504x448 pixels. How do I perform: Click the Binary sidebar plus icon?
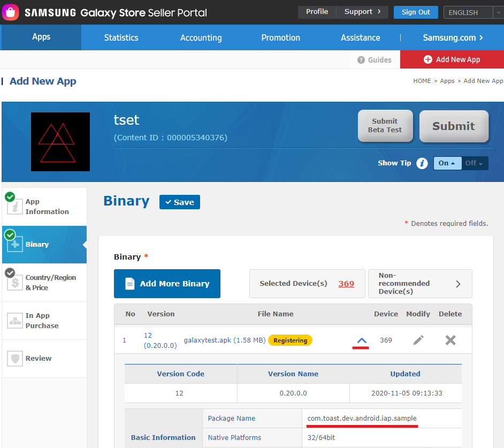[x=15, y=244]
